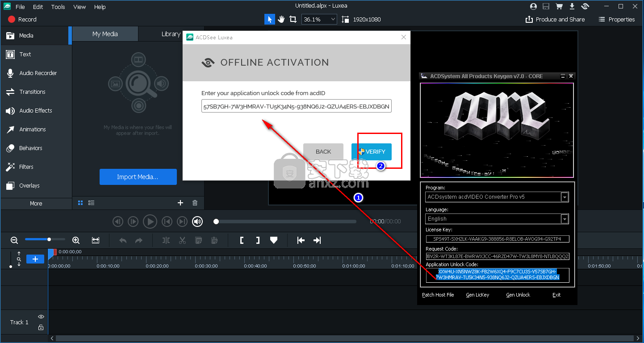Open the Behaviors section
The width and height of the screenshot is (644, 343).
[x=36, y=148]
